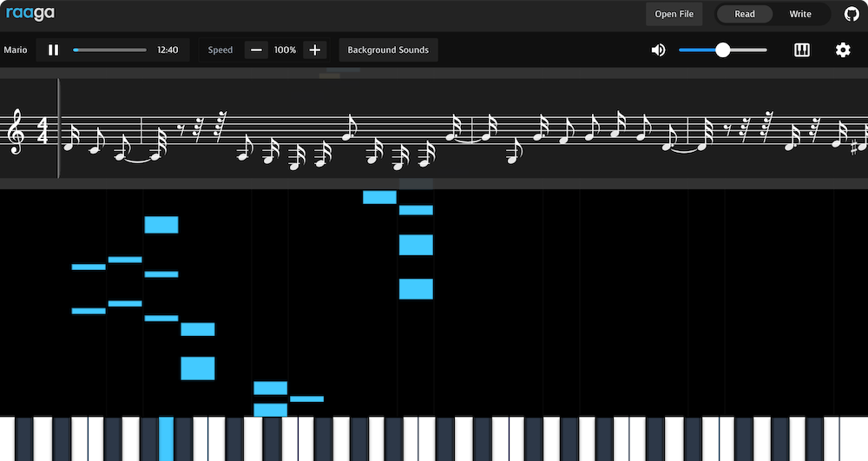Screen dimensions: 868x461
Task: Switch to Write mode
Action: (800, 14)
